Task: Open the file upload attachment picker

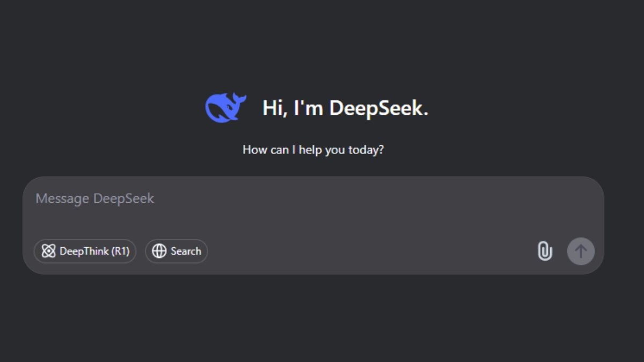Action: 545,251
